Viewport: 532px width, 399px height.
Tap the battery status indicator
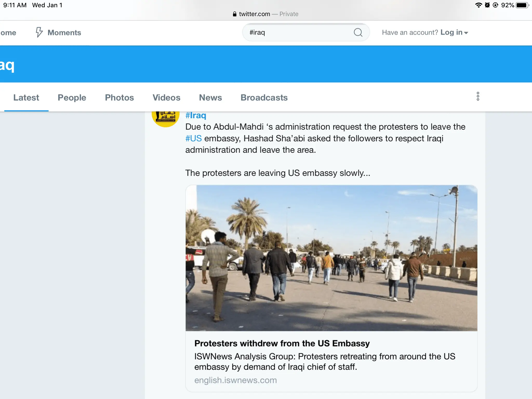pyautogui.click(x=522, y=5)
